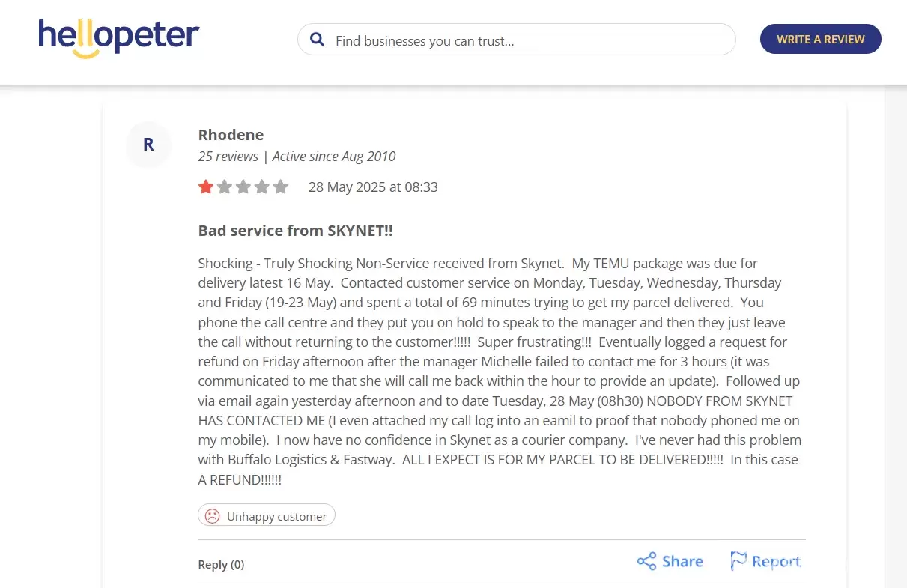Click the hellopeter logo
907x588 pixels.
click(119, 38)
